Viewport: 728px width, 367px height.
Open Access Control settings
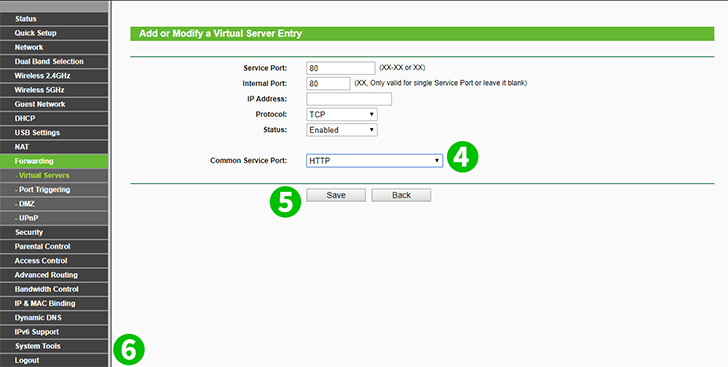pos(54,261)
